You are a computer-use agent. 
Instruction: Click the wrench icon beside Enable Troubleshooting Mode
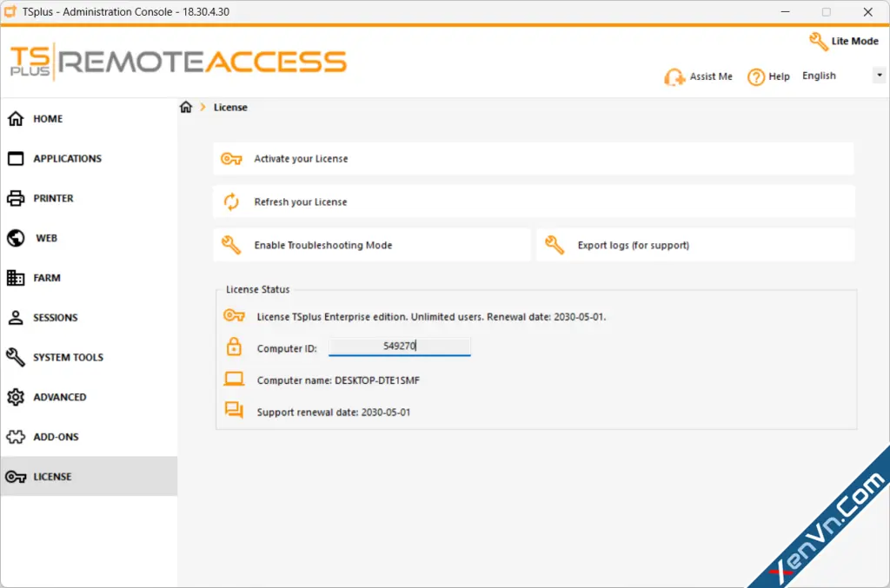pyautogui.click(x=231, y=245)
